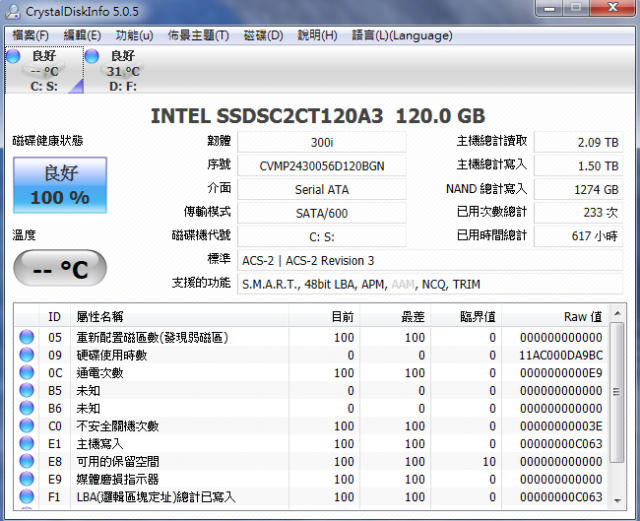Click status orb for attribute E8
Image resolution: width=640 pixels, height=521 pixels.
click(x=27, y=461)
